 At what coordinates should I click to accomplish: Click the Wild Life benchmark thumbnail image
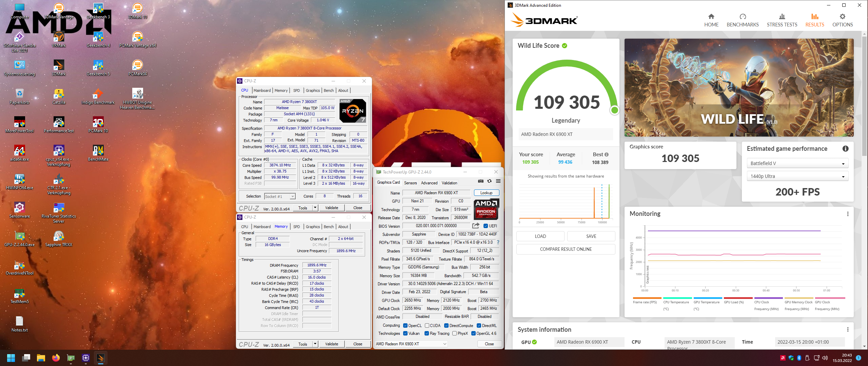[739, 87]
